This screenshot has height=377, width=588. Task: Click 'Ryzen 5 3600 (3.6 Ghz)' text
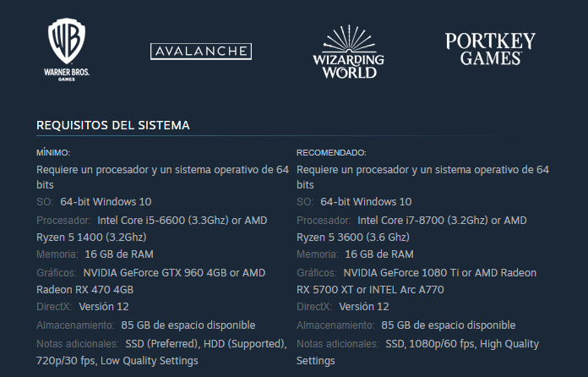(353, 237)
